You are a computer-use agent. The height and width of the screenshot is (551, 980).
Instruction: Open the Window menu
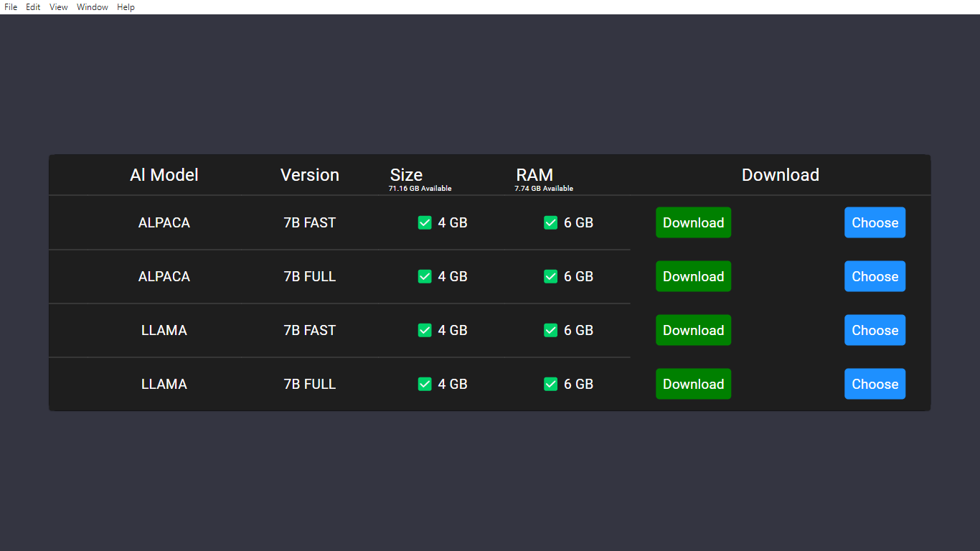point(93,7)
